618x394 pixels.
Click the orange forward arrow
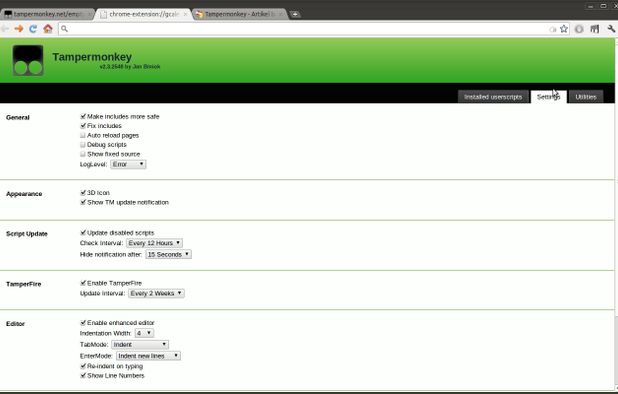(19, 29)
